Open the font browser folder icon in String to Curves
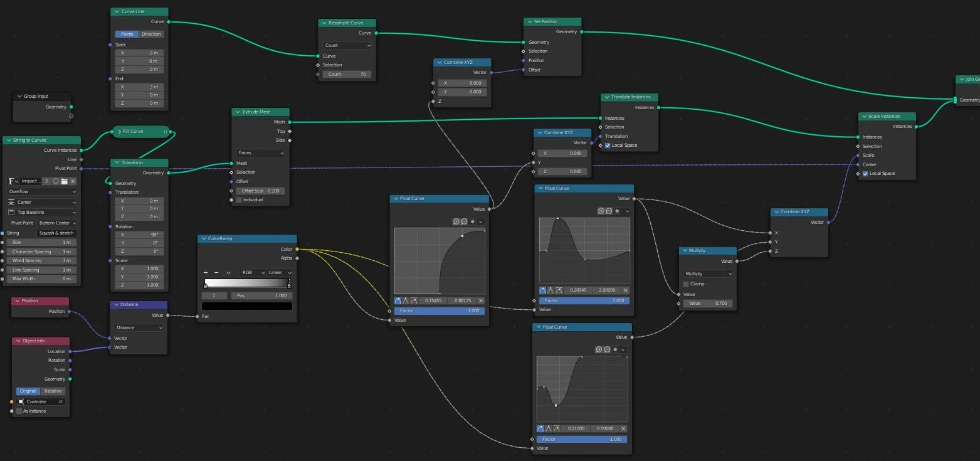 pos(65,181)
